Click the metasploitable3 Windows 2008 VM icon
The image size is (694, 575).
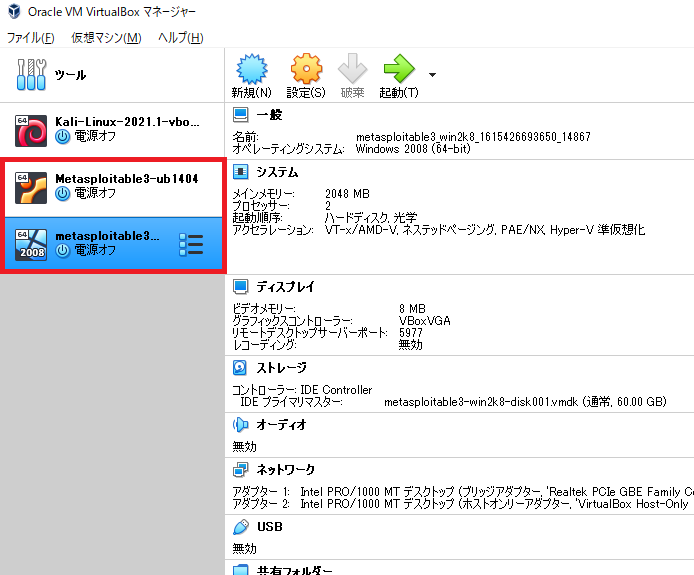(31, 245)
